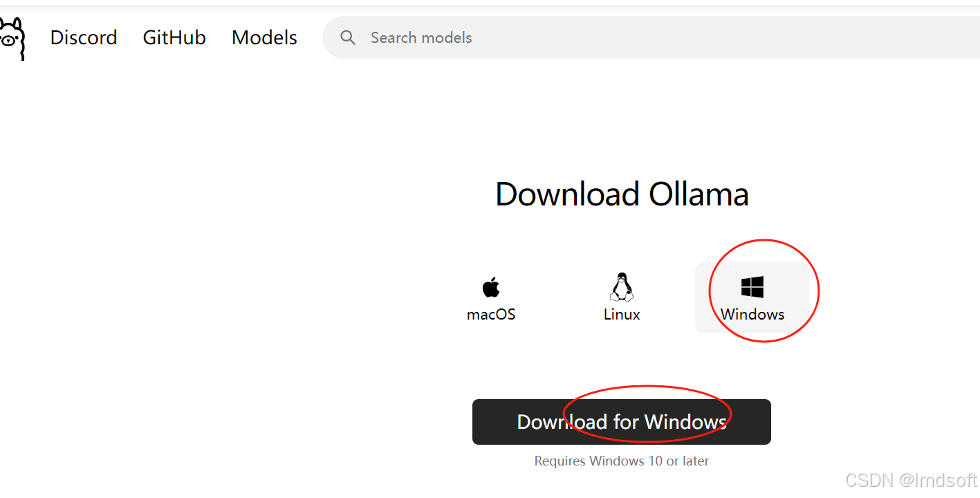Click the Download Ollama heading
This screenshot has width=980, height=498.
[622, 194]
